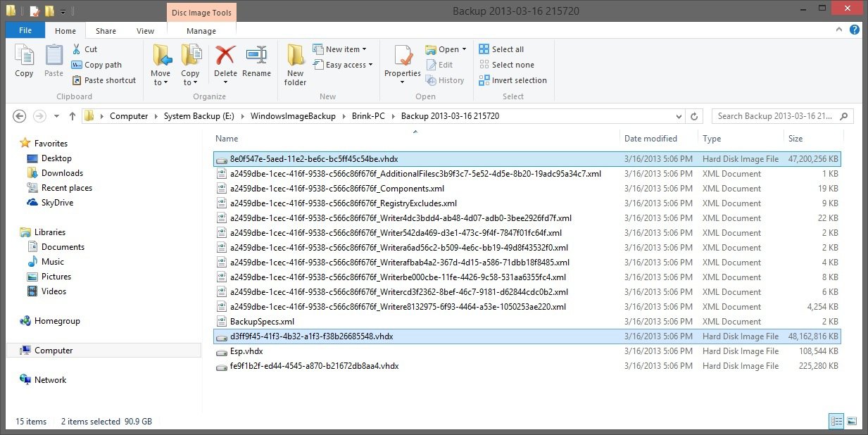Click the Paste icon in the ribbon
Screen dimensions: 868x435
click(x=54, y=61)
